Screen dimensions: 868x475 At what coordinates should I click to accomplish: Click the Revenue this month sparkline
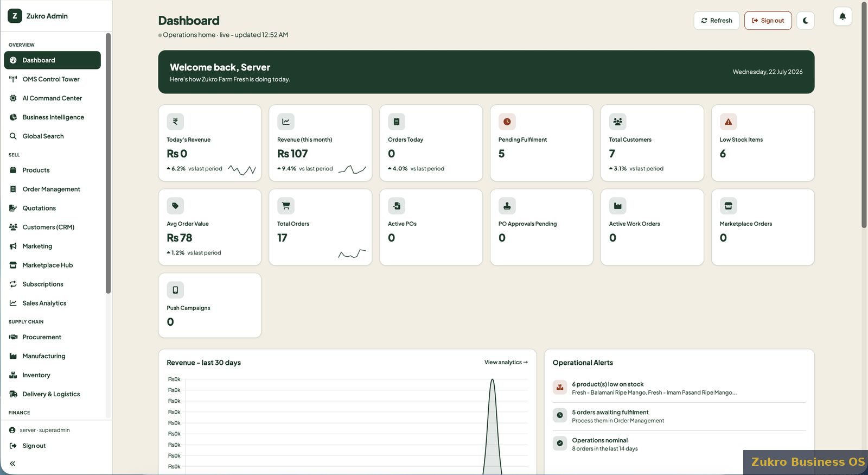tap(352, 169)
